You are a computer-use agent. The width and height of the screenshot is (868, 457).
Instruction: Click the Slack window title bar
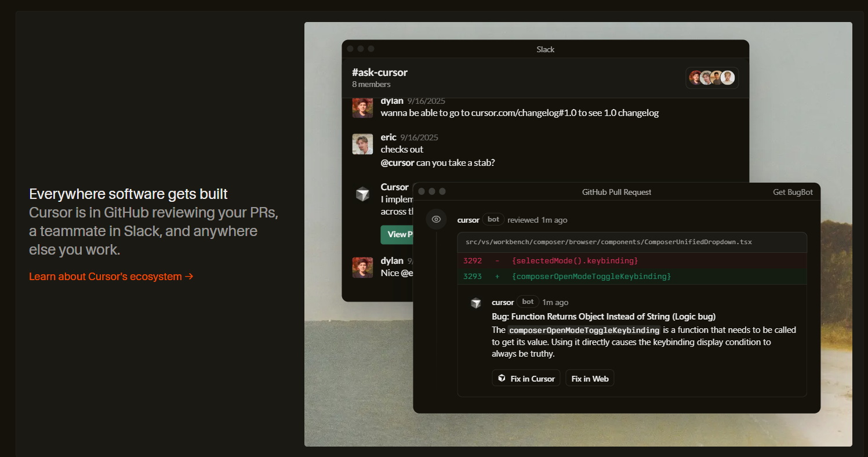tap(545, 49)
